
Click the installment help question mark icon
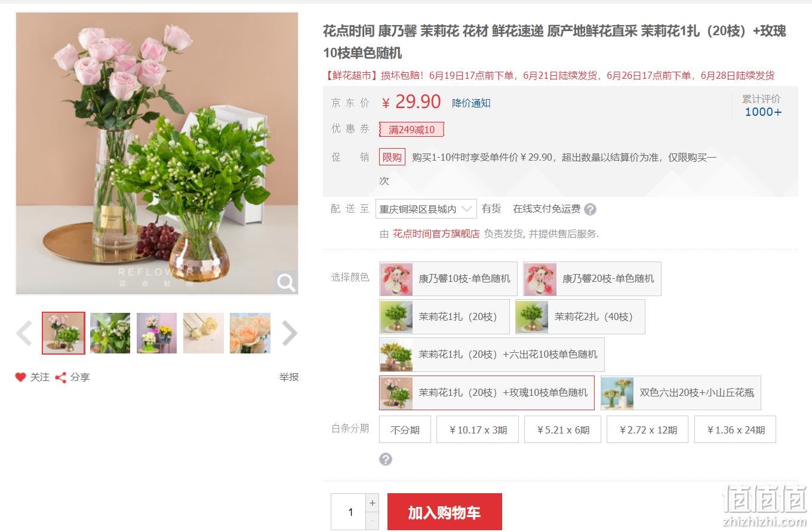[x=386, y=459]
